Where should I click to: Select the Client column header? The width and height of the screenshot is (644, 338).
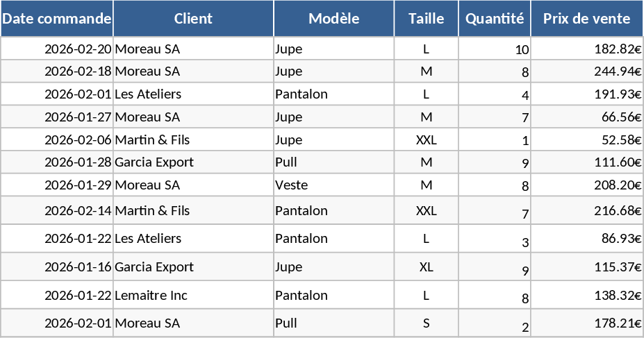tap(193, 19)
